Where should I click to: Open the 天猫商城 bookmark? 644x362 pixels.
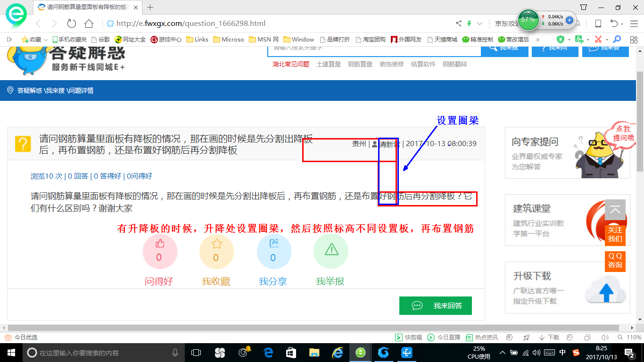pos(442,40)
